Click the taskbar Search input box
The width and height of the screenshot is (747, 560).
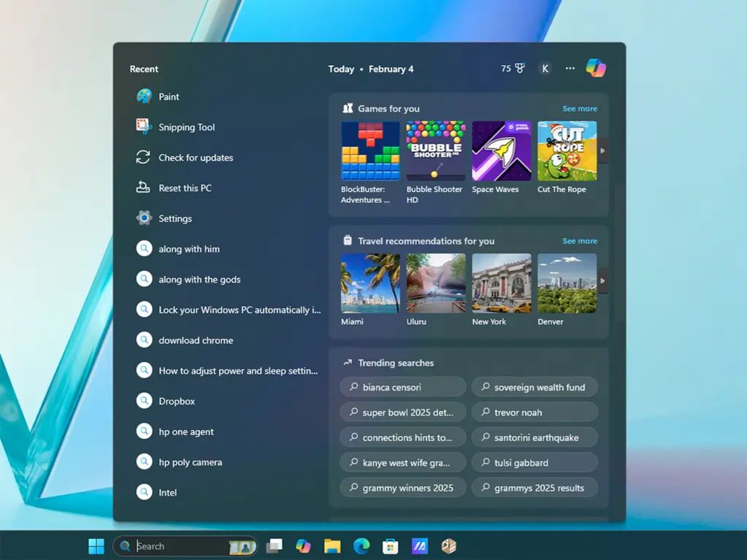click(x=179, y=546)
